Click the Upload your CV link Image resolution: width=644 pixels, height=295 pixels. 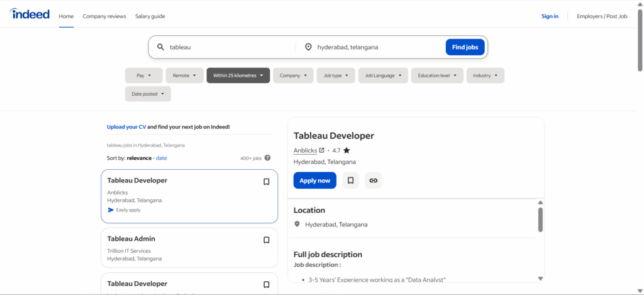[x=126, y=127]
